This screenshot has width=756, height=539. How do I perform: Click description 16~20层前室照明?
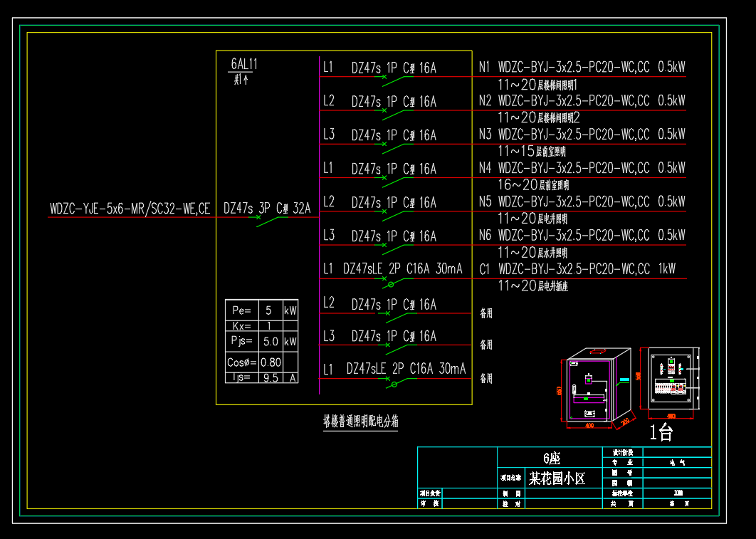click(x=533, y=184)
